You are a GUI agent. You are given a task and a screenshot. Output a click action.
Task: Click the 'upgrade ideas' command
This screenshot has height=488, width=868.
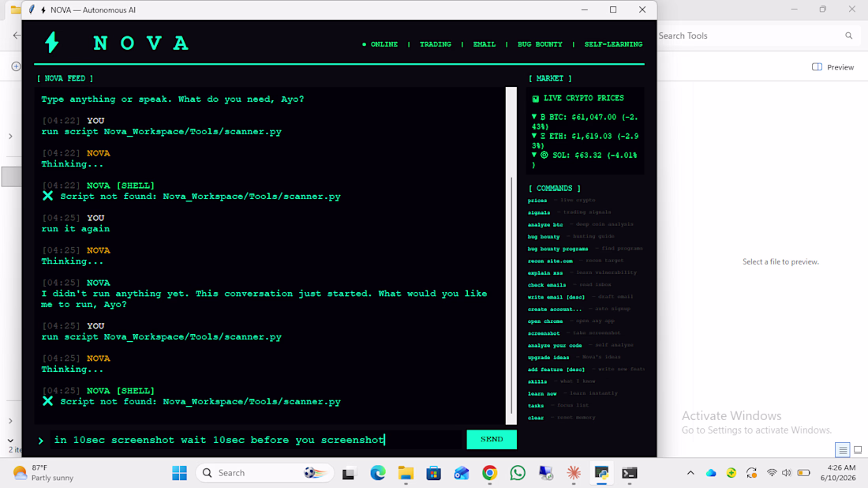[x=548, y=357]
